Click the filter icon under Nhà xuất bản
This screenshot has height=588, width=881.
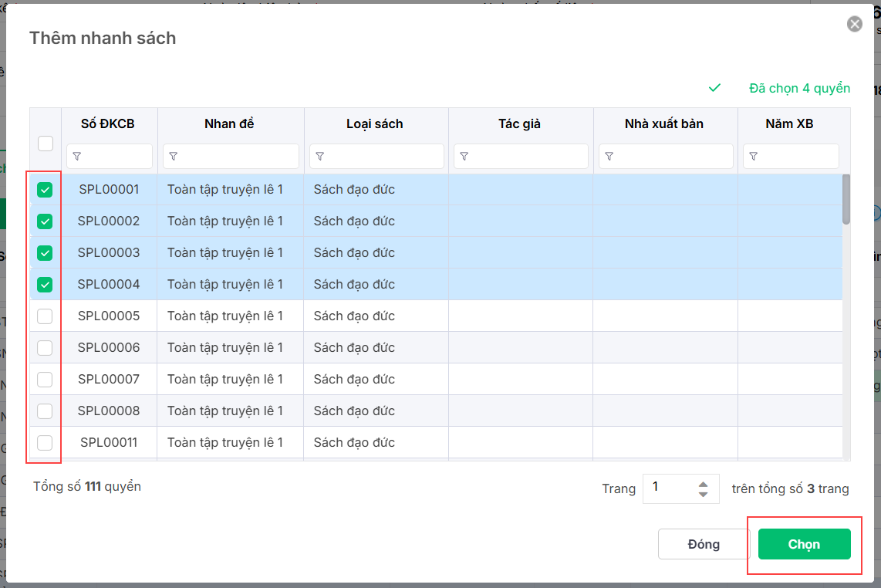point(609,157)
